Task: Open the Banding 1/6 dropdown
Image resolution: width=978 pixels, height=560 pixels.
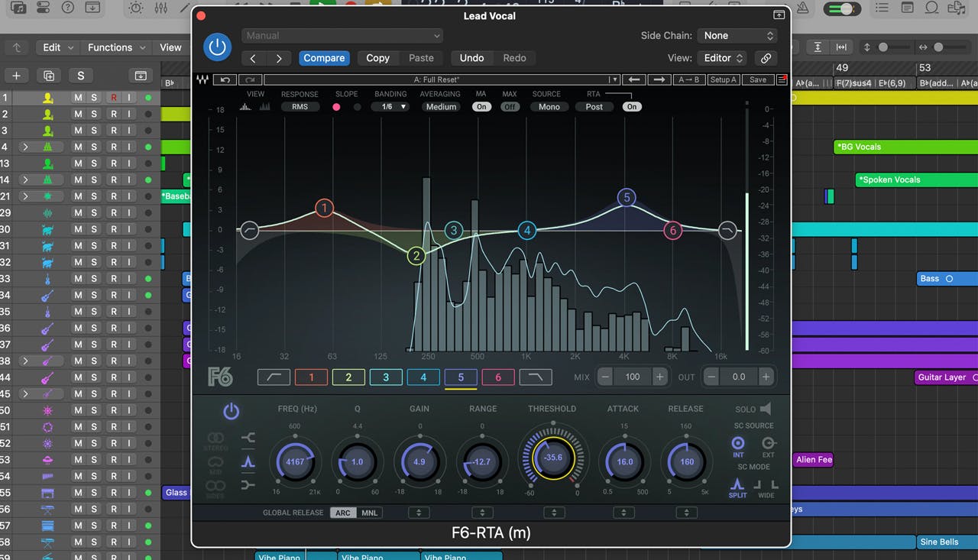Action: (390, 107)
